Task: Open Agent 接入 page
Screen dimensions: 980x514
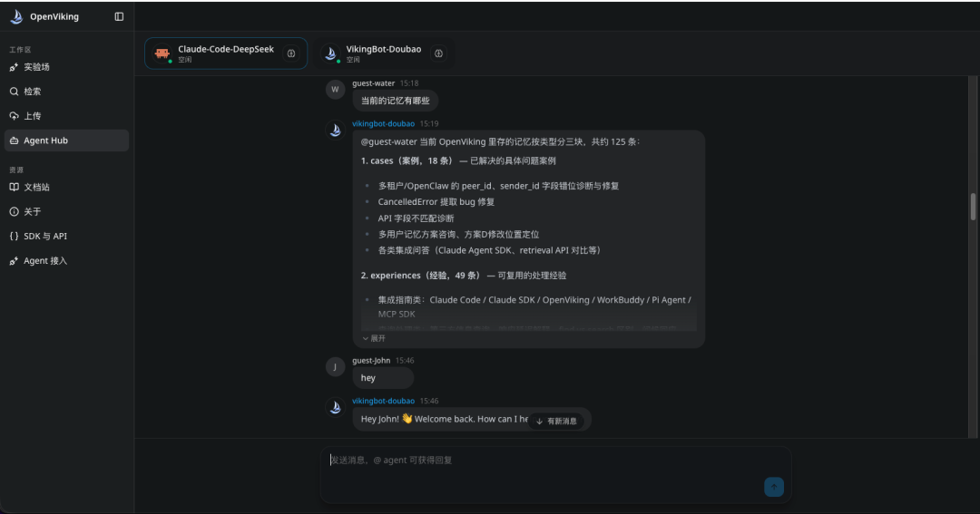Action: pyautogui.click(x=66, y=260)
